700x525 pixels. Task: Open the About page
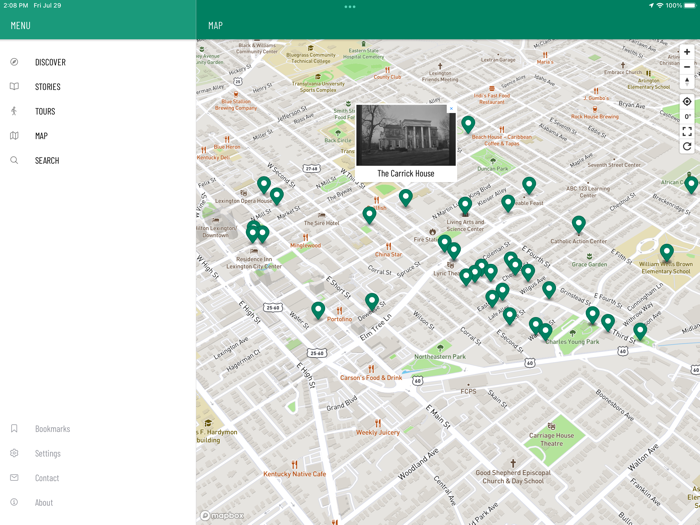pos(44,503)
